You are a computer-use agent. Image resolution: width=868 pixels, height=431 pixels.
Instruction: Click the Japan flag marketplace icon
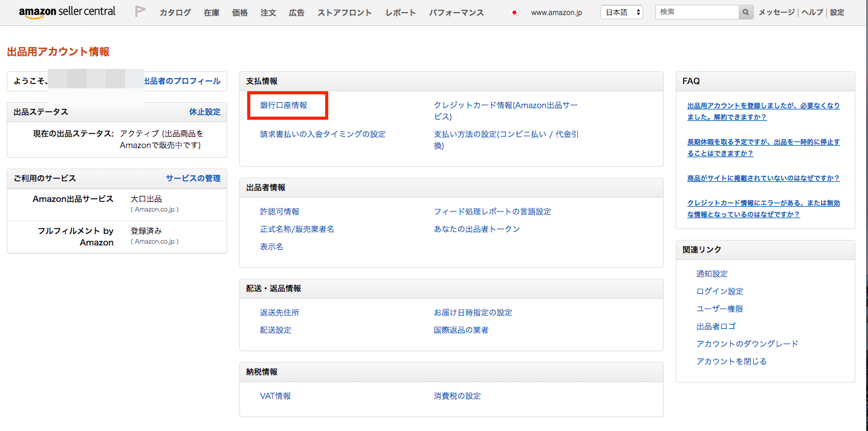coord(515,13)
